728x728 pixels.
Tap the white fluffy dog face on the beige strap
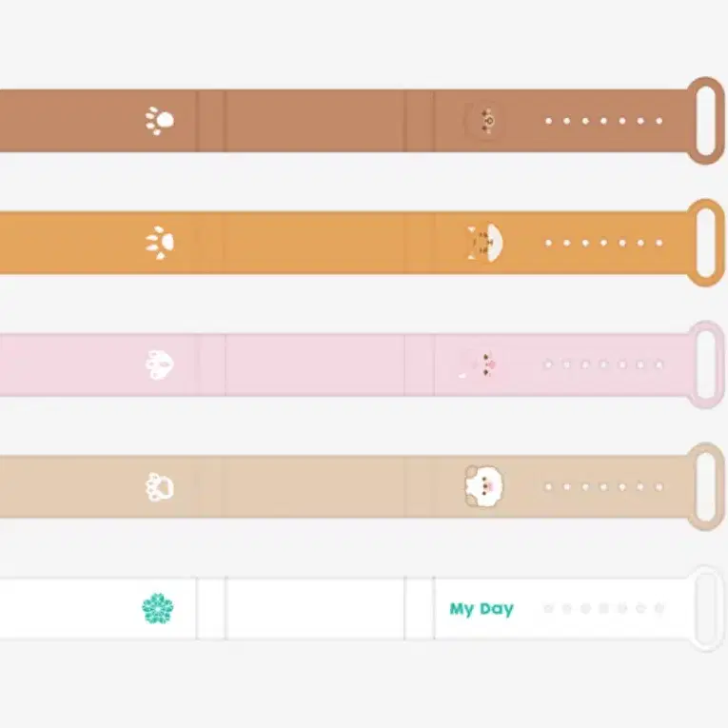(x=484, y=486)
